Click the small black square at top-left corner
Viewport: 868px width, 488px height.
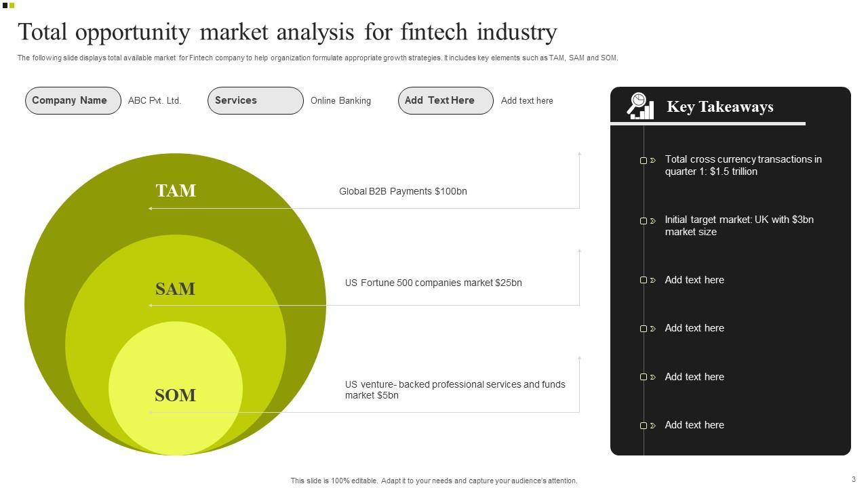(5, 5)
